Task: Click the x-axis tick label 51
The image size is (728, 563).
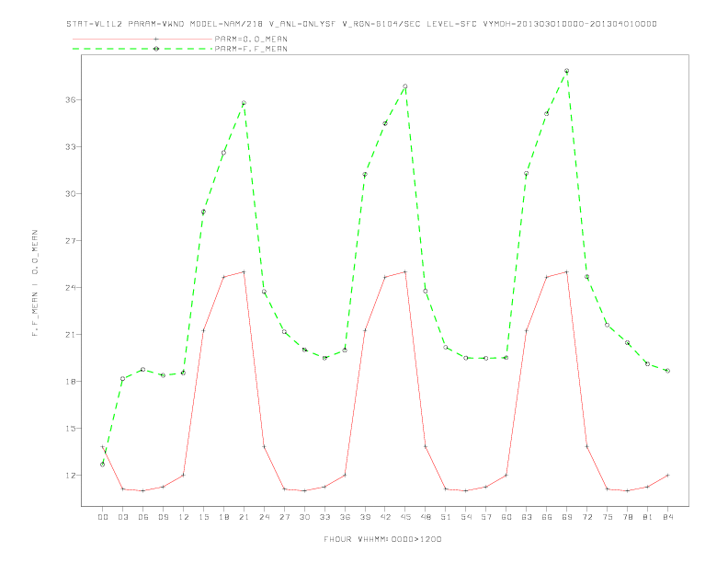Action: pos(446,517)
